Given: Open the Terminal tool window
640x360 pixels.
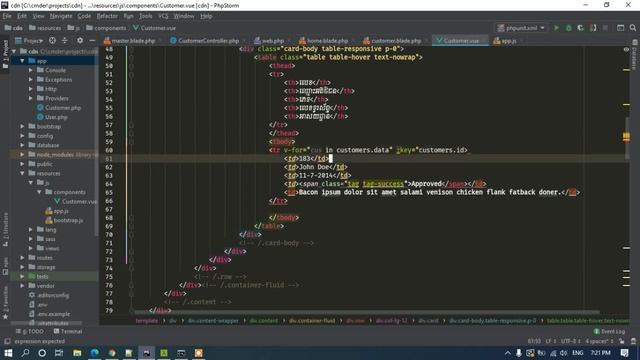Looking at the screenshot, I should coord(68,331).
